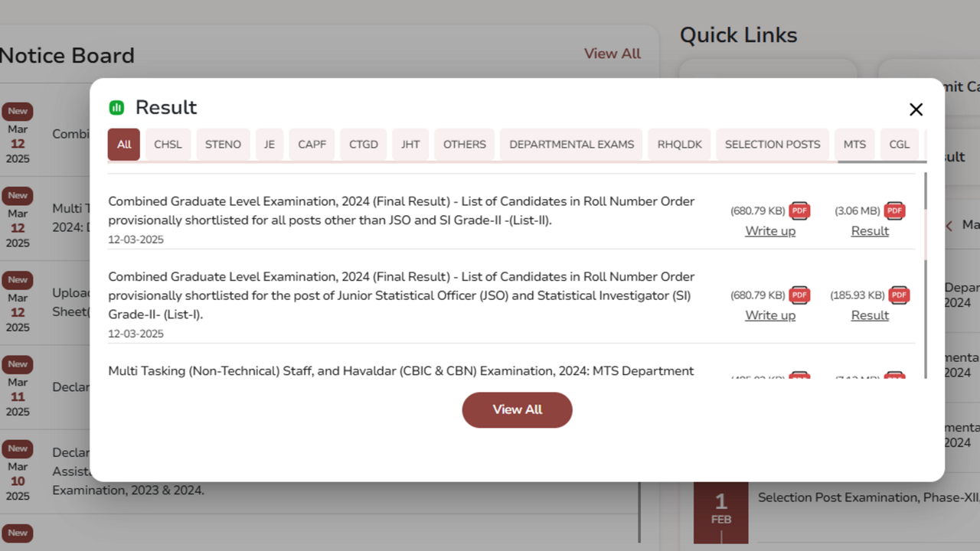
Task: Switch to the MTS results tab
Action: pyautogui.click(x=854, y=144)
